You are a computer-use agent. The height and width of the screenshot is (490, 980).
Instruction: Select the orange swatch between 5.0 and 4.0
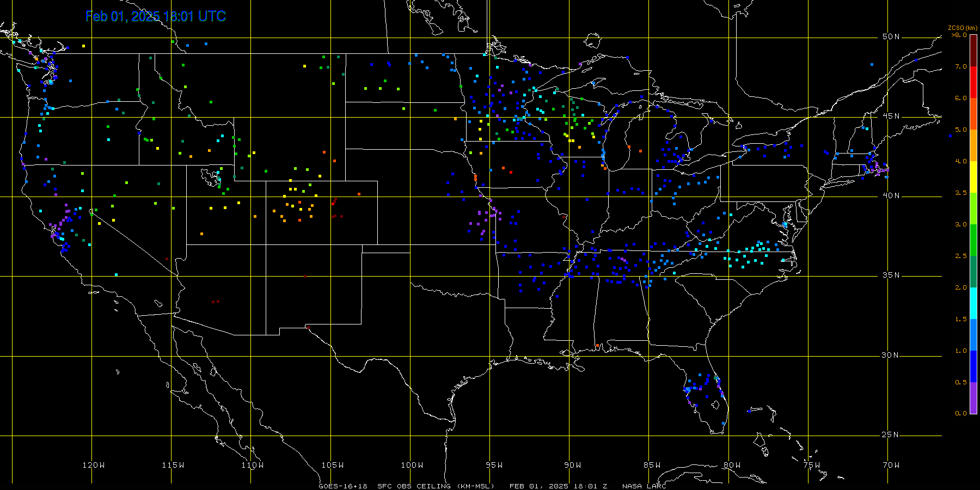pos(973,145)
